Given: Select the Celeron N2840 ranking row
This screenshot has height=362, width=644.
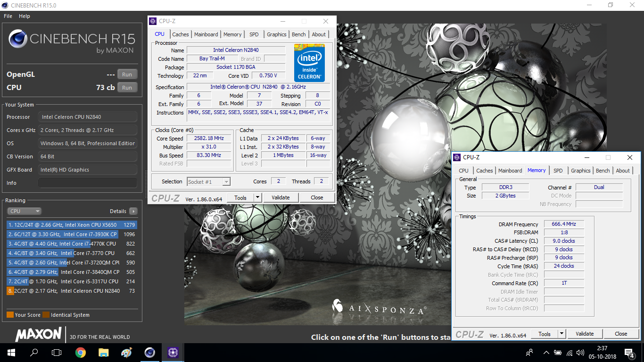Looking at the screenshot, I should pos(72,291).
